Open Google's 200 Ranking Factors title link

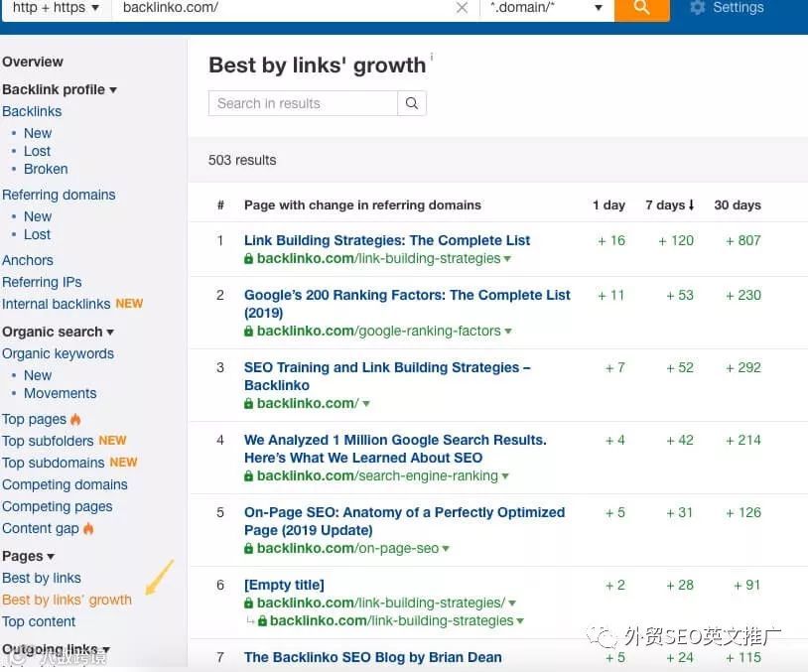407,304
